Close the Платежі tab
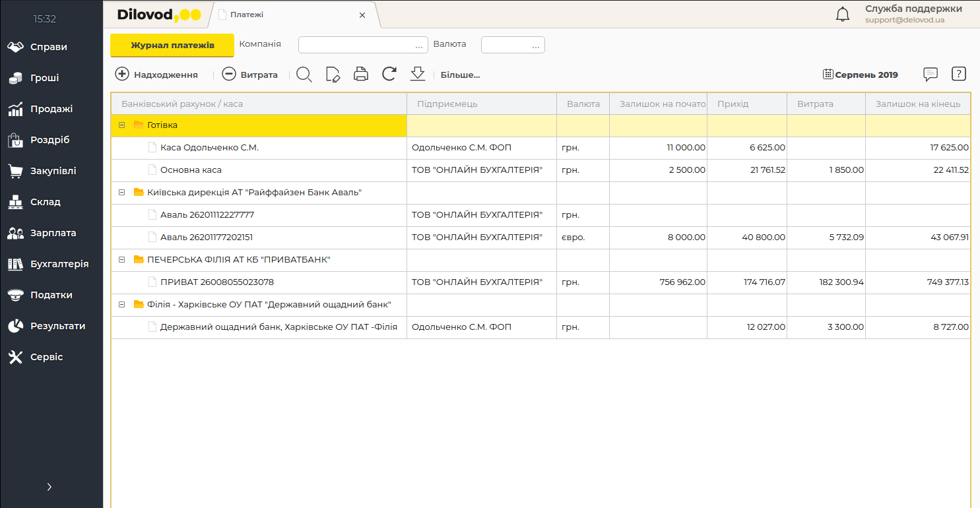The image size is (980, 508). [x=362, y=15]
